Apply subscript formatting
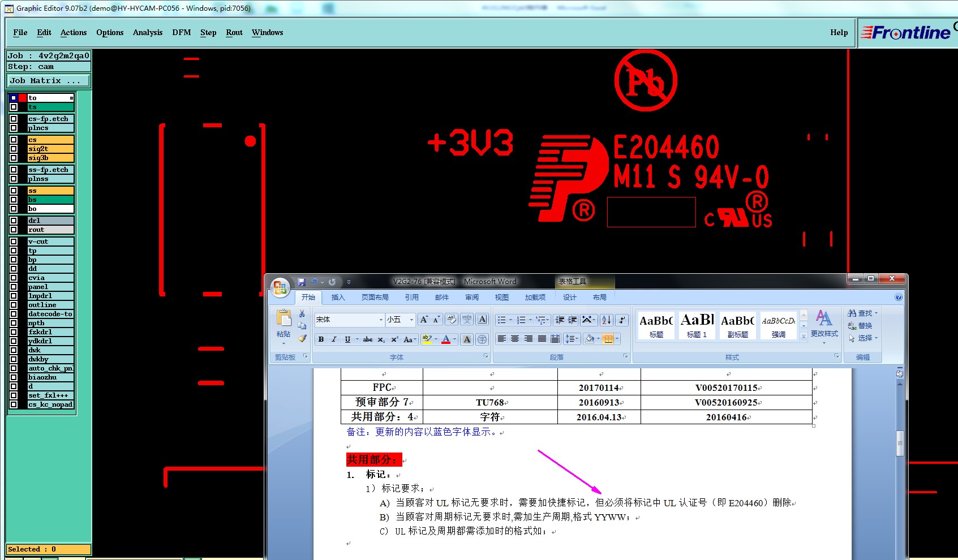The image size is (958, 560). point(381,339)
